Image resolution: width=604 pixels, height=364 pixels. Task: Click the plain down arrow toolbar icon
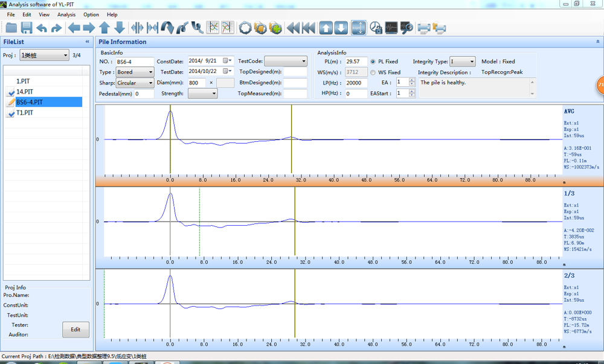[120, 28]
